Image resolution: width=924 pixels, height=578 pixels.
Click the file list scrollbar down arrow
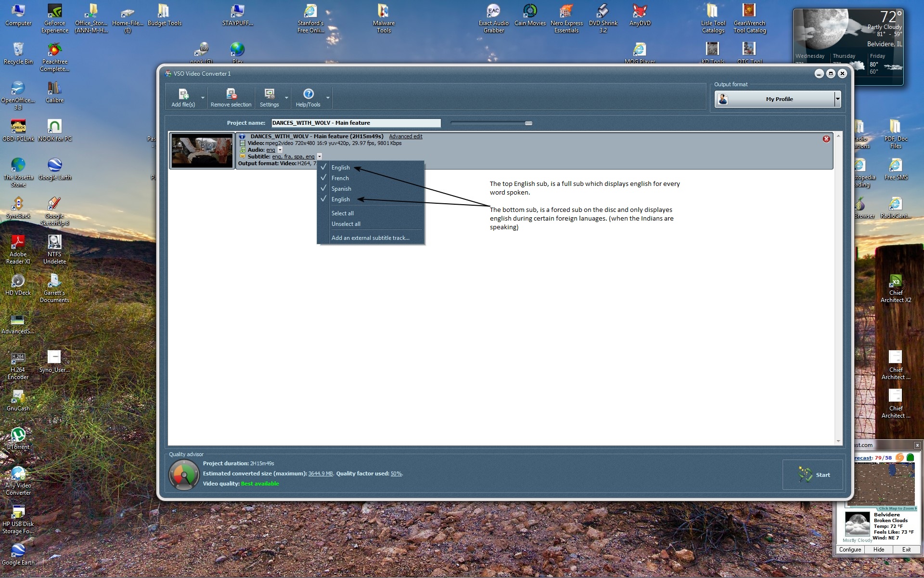838,441
